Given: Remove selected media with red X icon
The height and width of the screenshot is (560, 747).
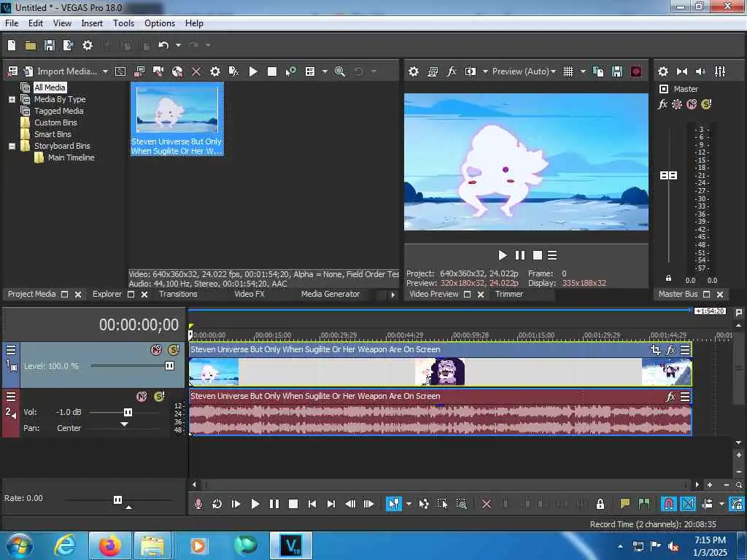Looking at the screenshot, I should pos(196,71).
